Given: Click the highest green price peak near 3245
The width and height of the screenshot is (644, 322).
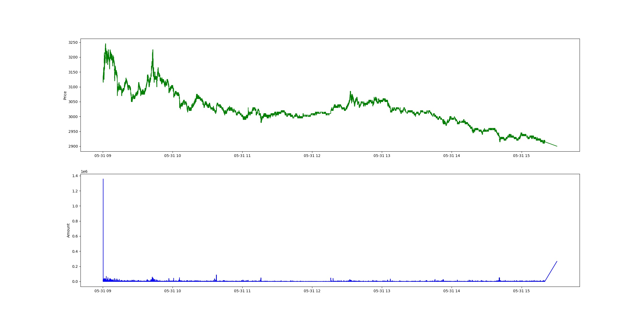Looking at the screenshot, I should 105,44.
